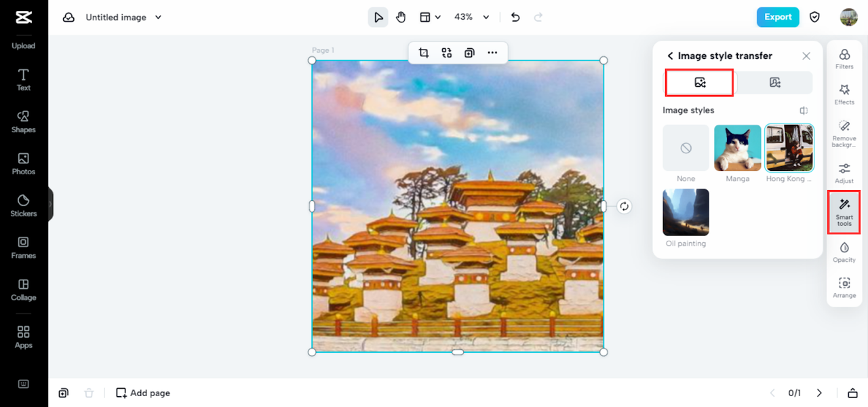
Task: Select the pointer selection tool
Action: click(x=378, y=18)
